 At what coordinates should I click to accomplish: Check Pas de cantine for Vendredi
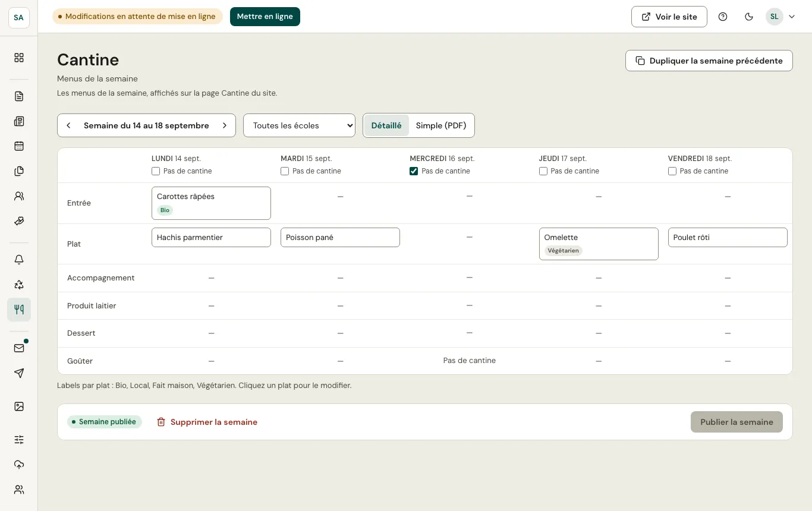[672, 171]
